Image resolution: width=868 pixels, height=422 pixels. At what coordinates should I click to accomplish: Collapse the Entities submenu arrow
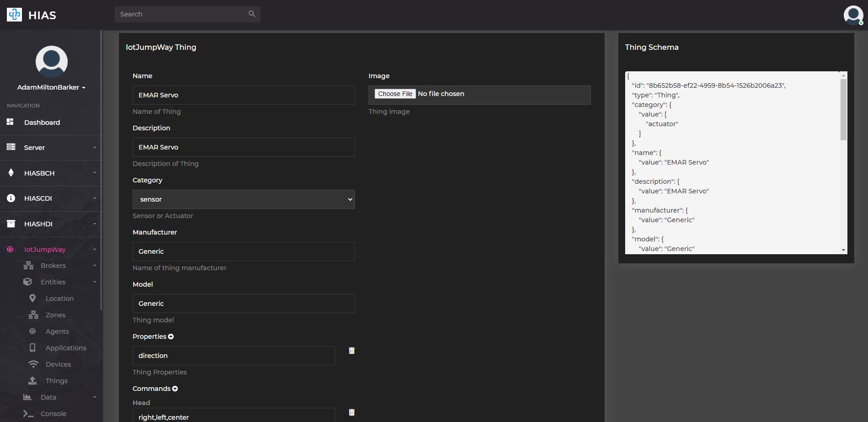click(x=95, y=282)
